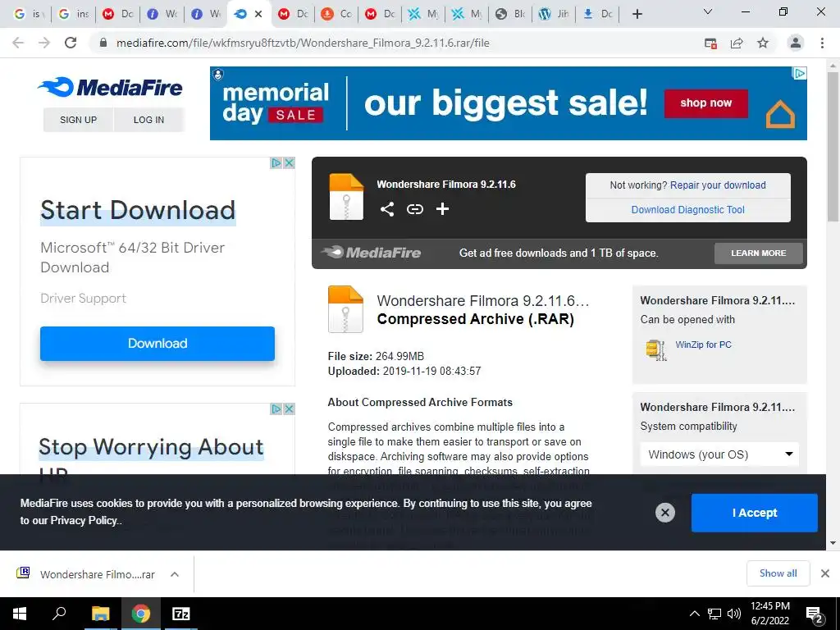Close the active MediaFire tab
Screen dimensions: 840x630
tap(258, 14)
